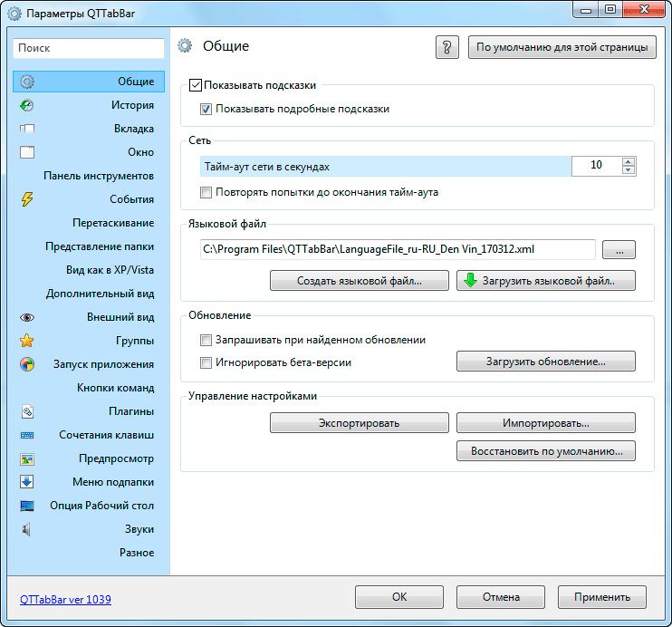Screen dimensions: 672x627
Task: Click the language file path field
Action: pyautogui.click(x=398, y=249)
